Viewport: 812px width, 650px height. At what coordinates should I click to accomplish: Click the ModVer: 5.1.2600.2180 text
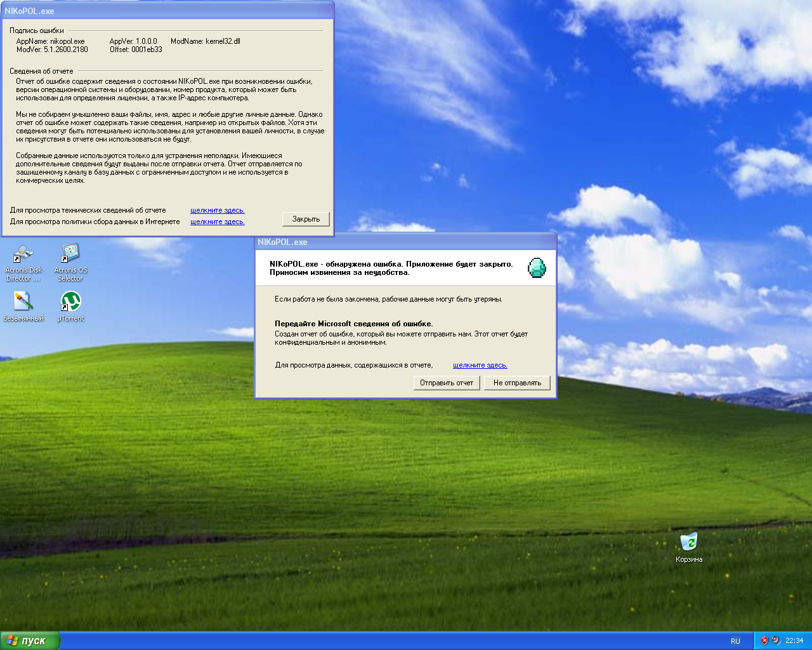click(x=52, y=50)
